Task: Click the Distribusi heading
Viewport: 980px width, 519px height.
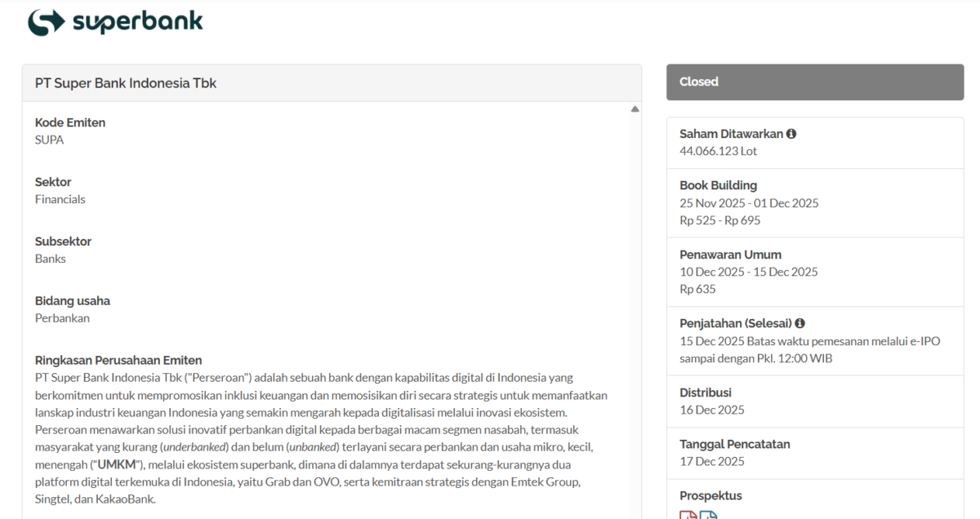Action: tap(706, 393)
